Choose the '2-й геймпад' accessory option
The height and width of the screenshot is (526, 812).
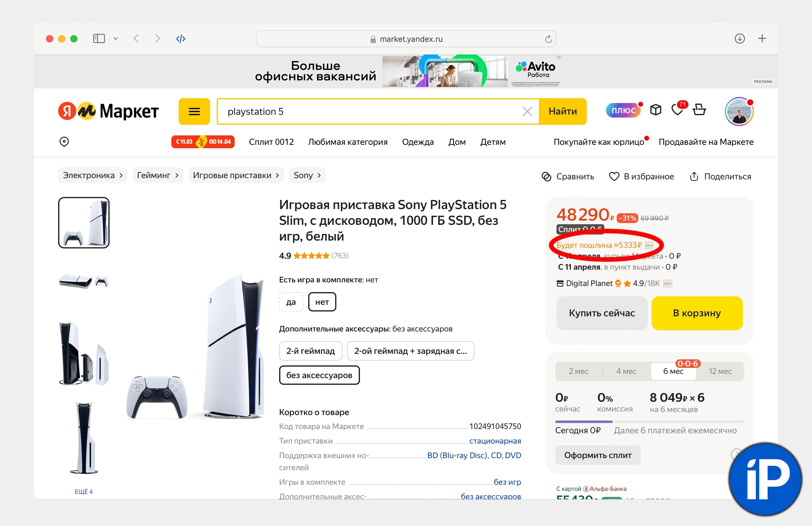coord(310,351)
